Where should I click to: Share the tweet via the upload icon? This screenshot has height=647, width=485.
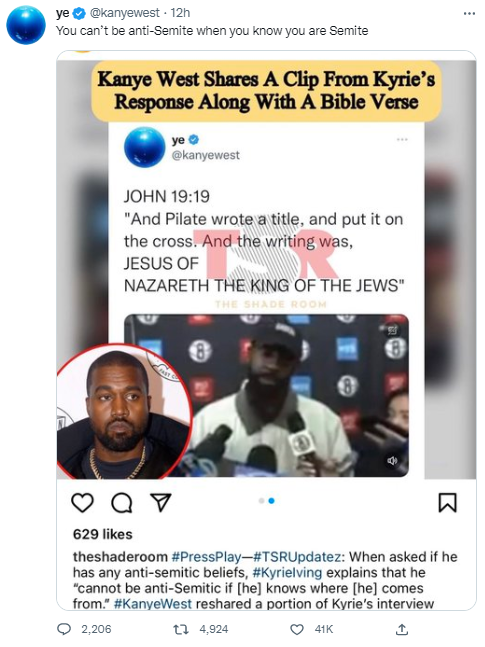click(x=401, y=629)
